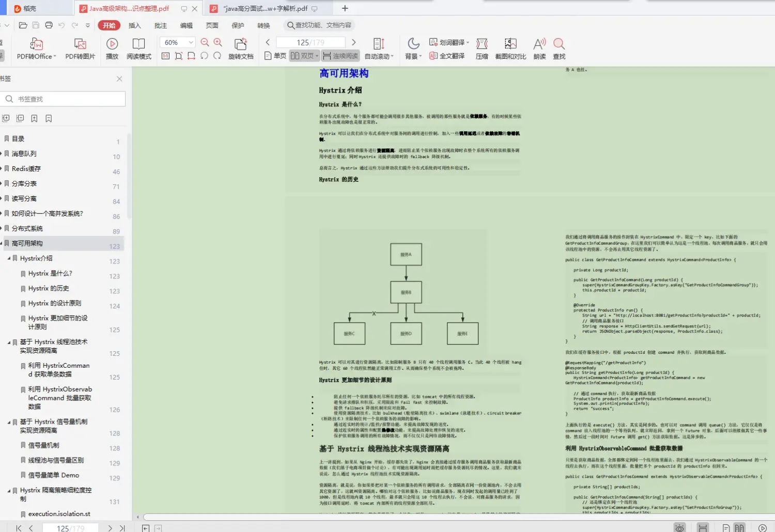Viewport: 775px width, 532px height.
Task: Rotate view clockwise
Action: (218, 56)
